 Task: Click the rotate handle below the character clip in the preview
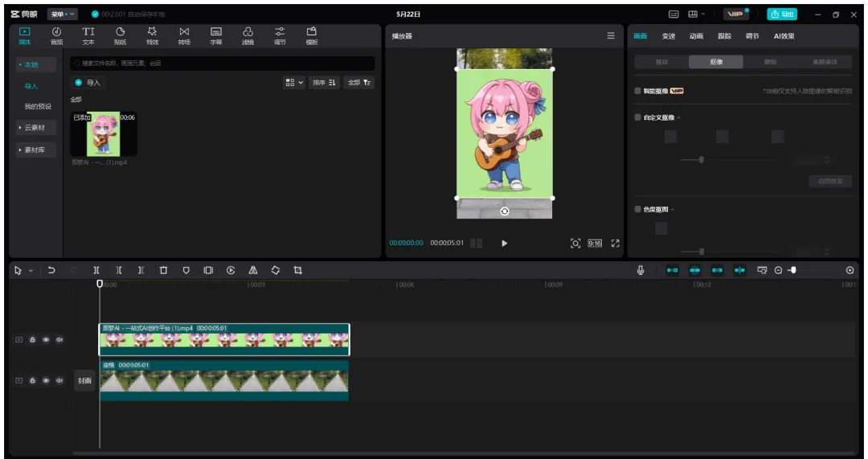coord(504,211)
